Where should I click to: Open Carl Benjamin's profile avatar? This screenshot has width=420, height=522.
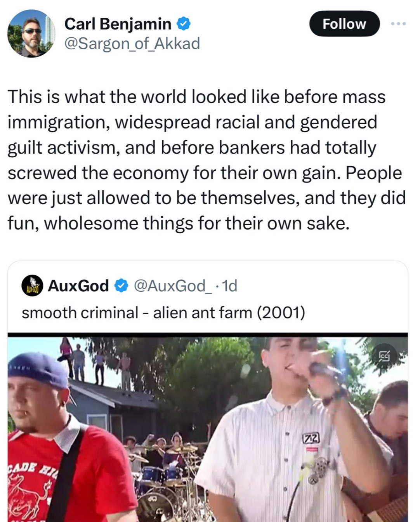tap(31, 33)
